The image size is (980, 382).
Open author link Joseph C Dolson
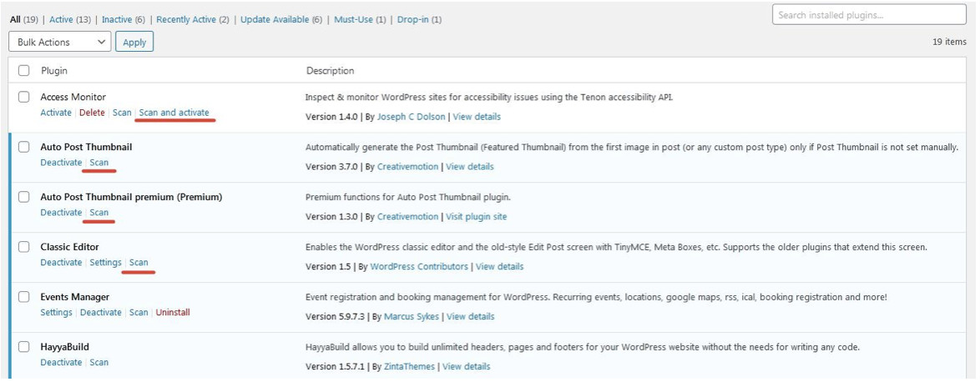[x=412, y=117]
